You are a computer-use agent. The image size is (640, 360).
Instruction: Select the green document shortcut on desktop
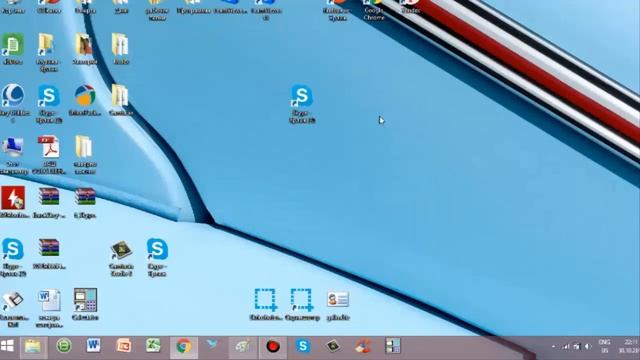(x=13, y=49)
